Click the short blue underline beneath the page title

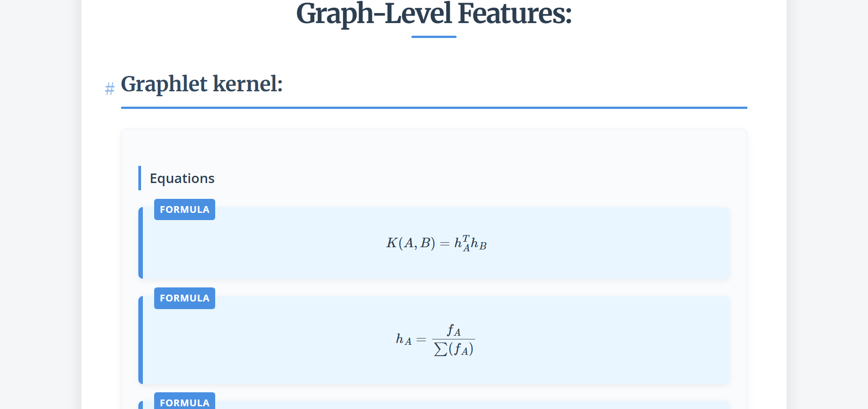pos(434,37)
